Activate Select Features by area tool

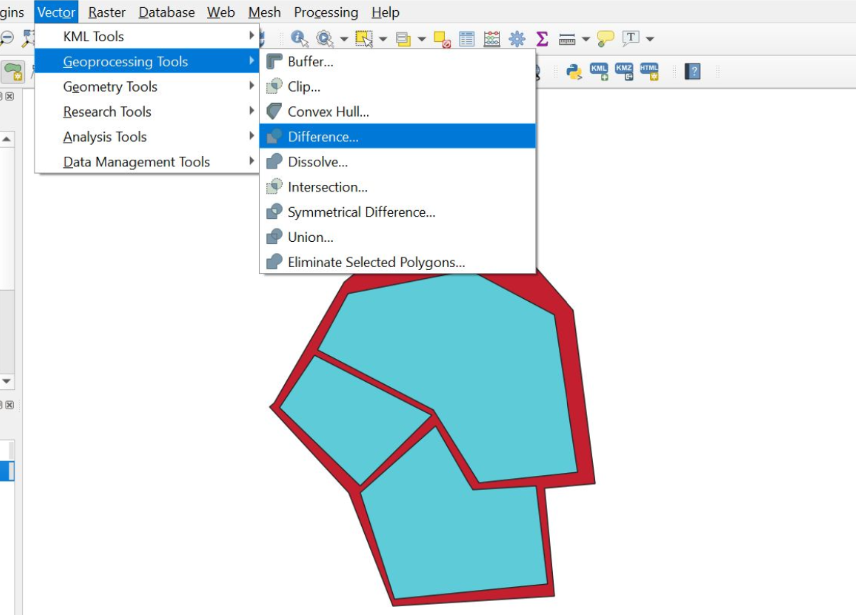point(364,38)
